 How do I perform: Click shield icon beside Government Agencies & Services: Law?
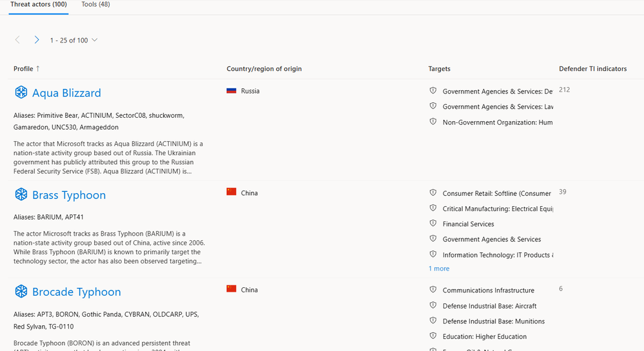[433, 106]
